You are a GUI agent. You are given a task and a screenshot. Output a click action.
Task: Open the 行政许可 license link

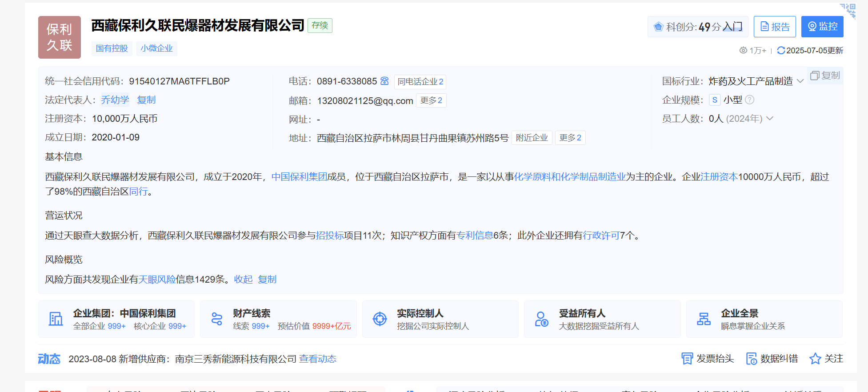(601, 236)
